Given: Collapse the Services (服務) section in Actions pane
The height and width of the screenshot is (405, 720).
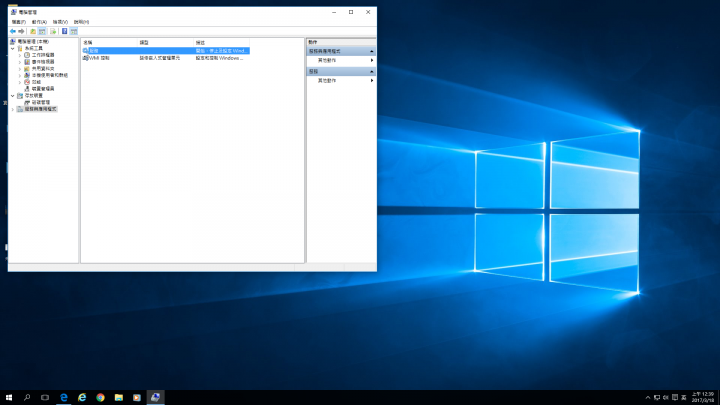Looking at the screenshot, I should [371, 71].
